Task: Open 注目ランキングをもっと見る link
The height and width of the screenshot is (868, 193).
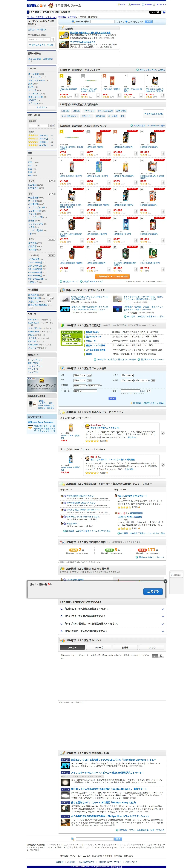Action: [x=152, y=70]
